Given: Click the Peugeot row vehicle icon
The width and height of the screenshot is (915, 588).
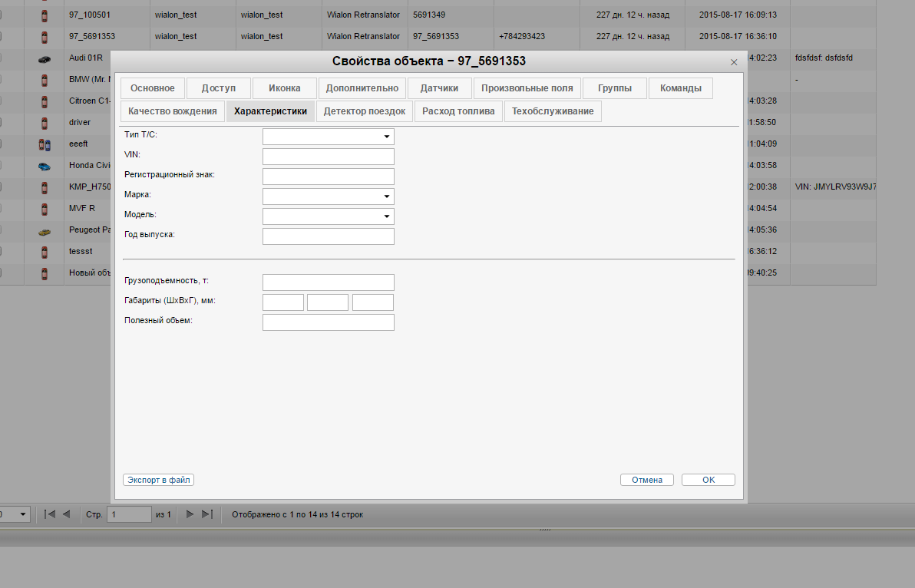Looking at the screenshot, I should click(x=45, y=230).
